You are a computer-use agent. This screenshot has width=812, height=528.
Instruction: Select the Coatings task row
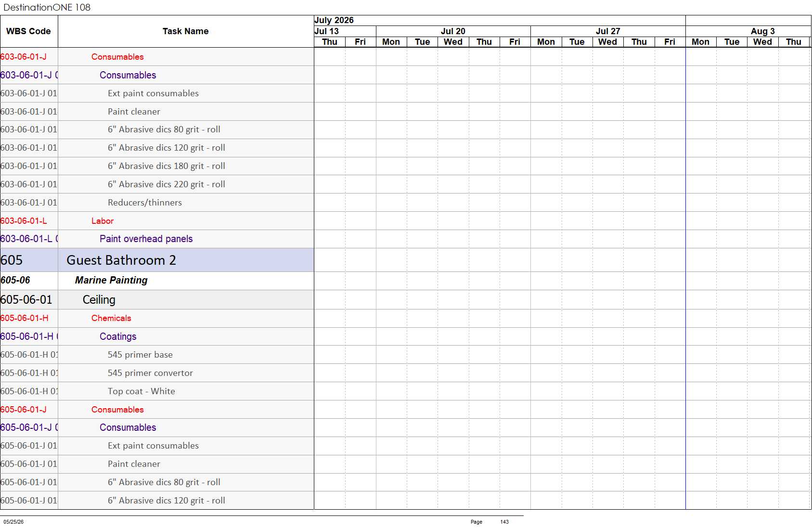(x=157, y=336)
